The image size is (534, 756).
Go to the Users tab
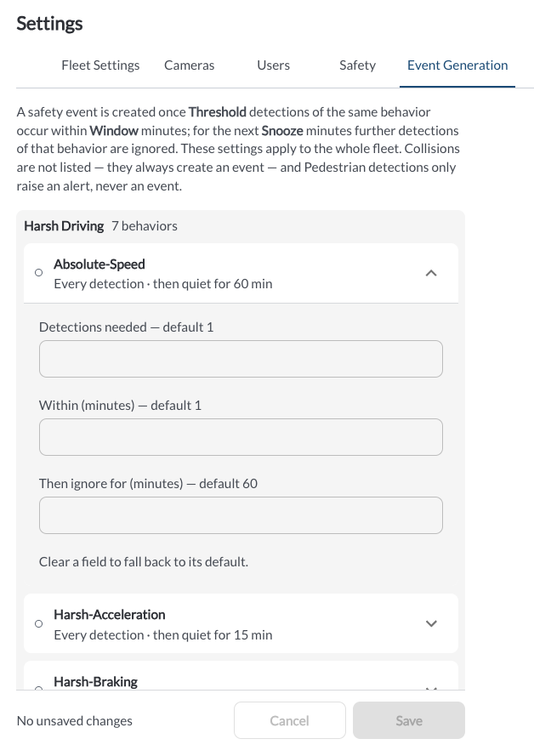(273, 65)
